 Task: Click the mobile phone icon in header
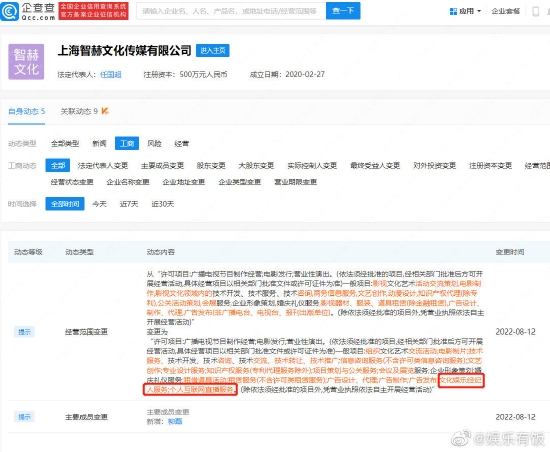tap(536, 11)
